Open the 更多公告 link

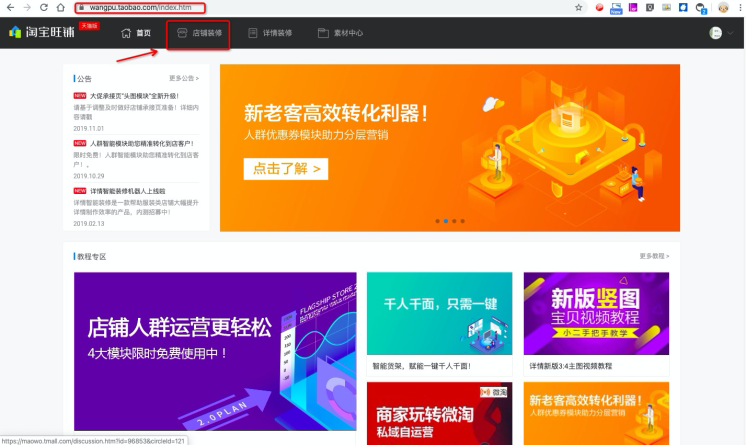tap(184, 78)
